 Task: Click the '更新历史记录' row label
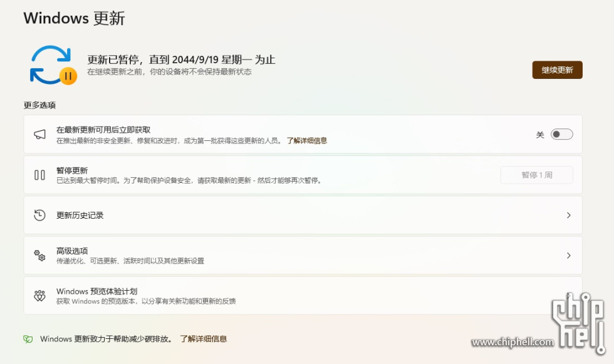click(80, 216)
